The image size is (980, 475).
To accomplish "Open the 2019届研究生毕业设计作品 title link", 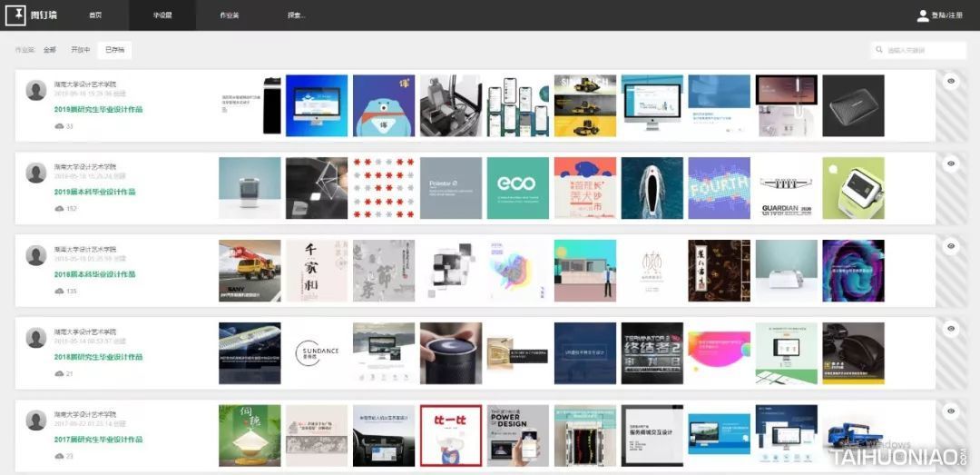I will 98,110.
